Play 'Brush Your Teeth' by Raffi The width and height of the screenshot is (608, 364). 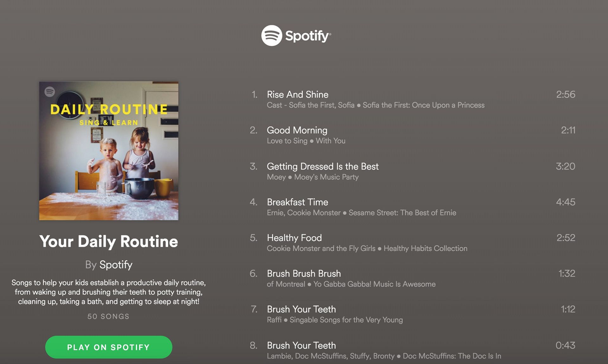301,309
